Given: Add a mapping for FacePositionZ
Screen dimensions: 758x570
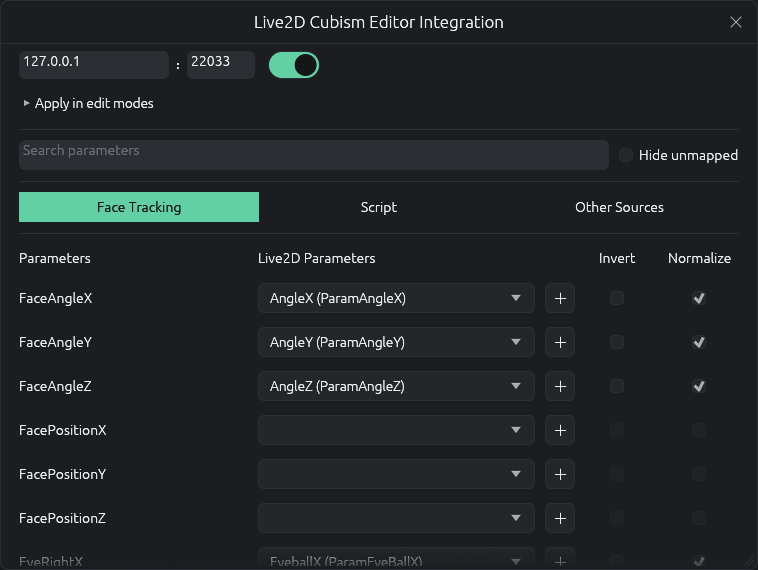Looking at the screenshot, I should point(560,518).
